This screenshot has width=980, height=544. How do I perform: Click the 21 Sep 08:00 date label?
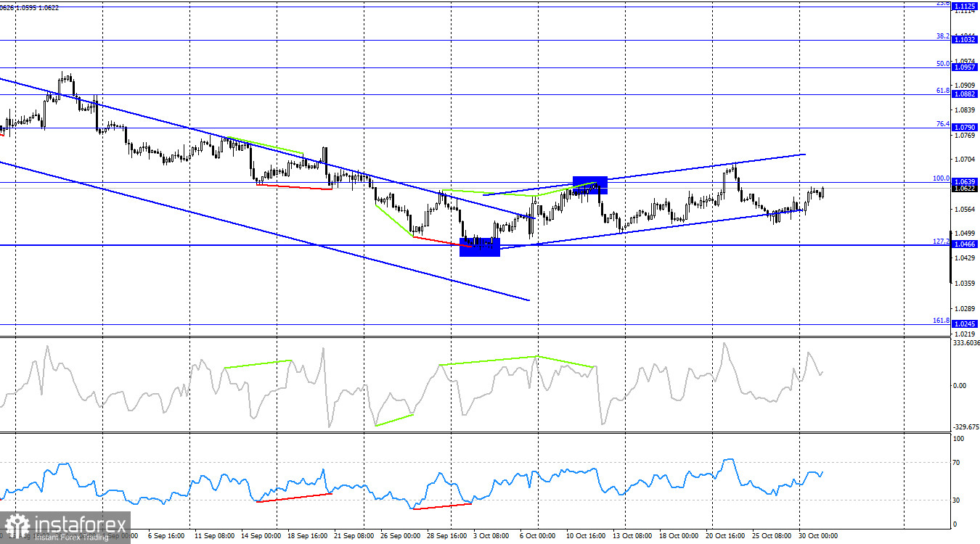353,536
